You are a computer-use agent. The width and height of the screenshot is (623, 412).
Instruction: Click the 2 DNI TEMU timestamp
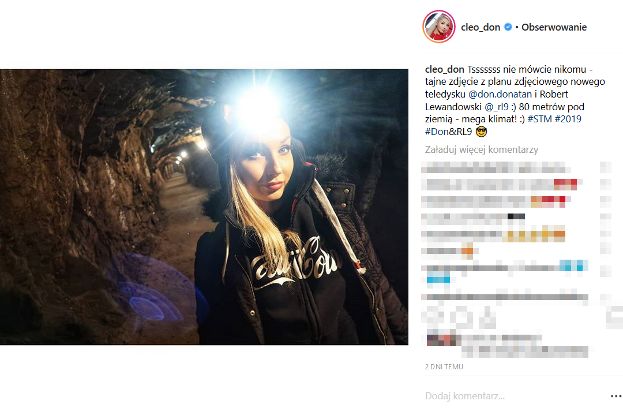coord(444,366)
